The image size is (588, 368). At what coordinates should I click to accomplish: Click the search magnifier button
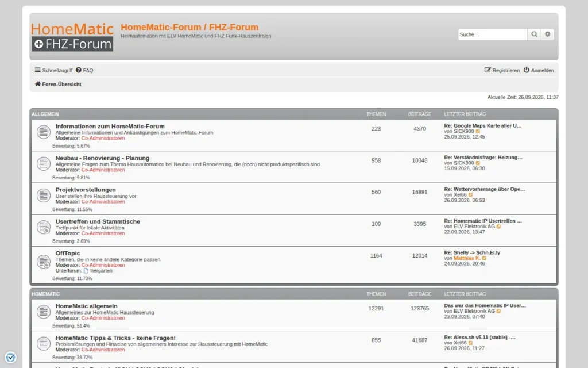point(535,34)
